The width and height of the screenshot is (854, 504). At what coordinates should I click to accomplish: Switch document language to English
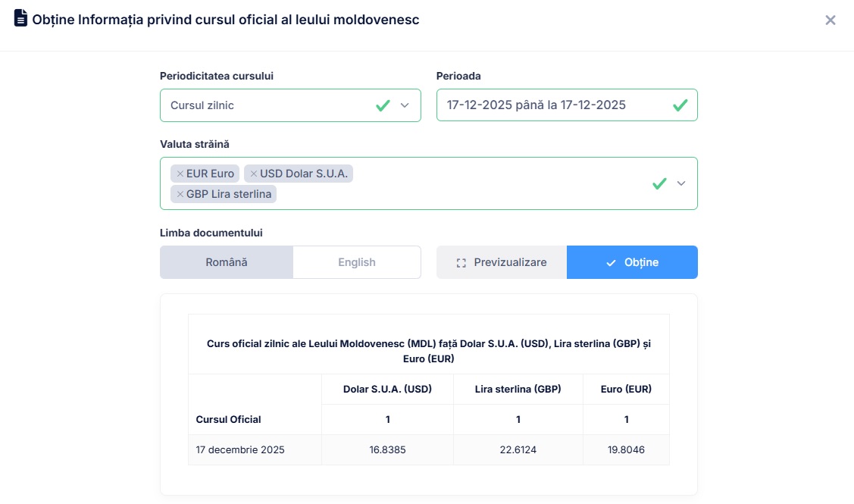[356, 262]
